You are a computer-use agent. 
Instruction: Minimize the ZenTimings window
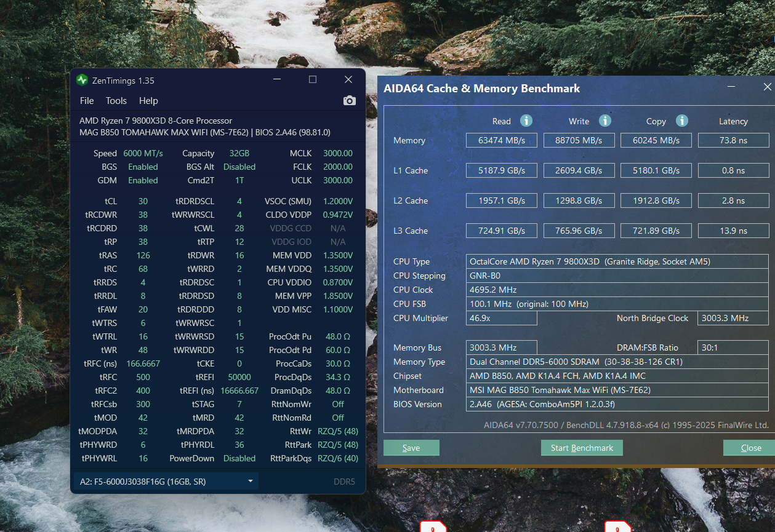(x=278, y=80)
